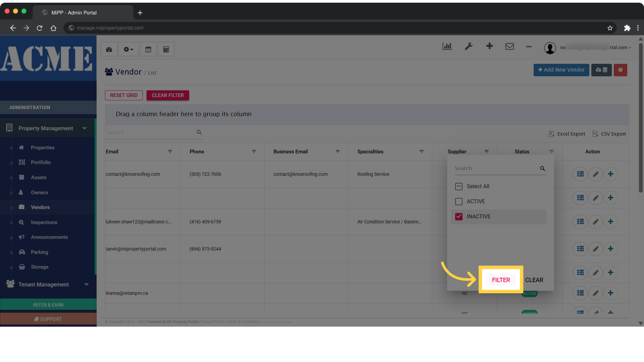Open the dashboard gauge icon
644x362 pixels.
point(109,49)
